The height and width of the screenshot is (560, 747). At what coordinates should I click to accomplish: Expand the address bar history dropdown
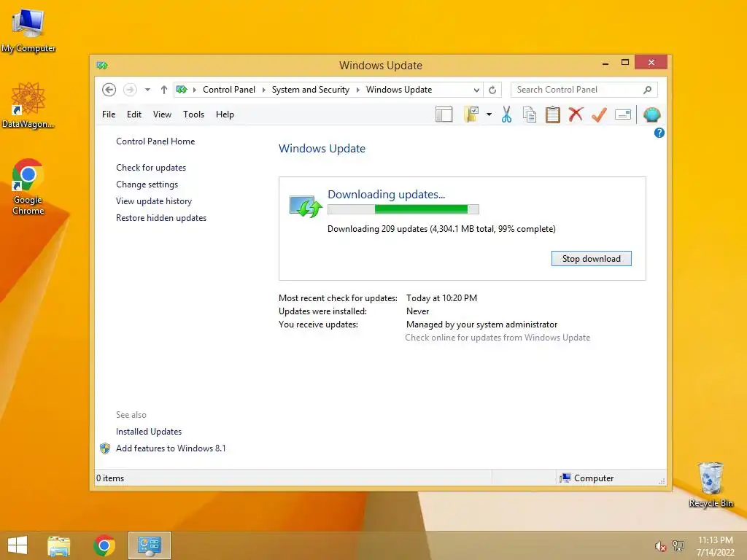[x=476, y=90]
